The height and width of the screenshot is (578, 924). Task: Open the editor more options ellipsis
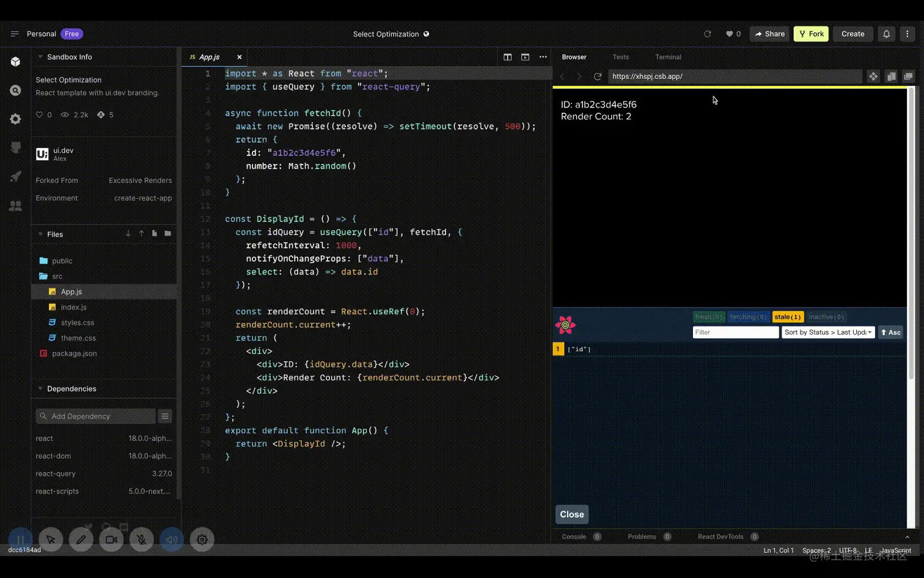pos(543,57)
